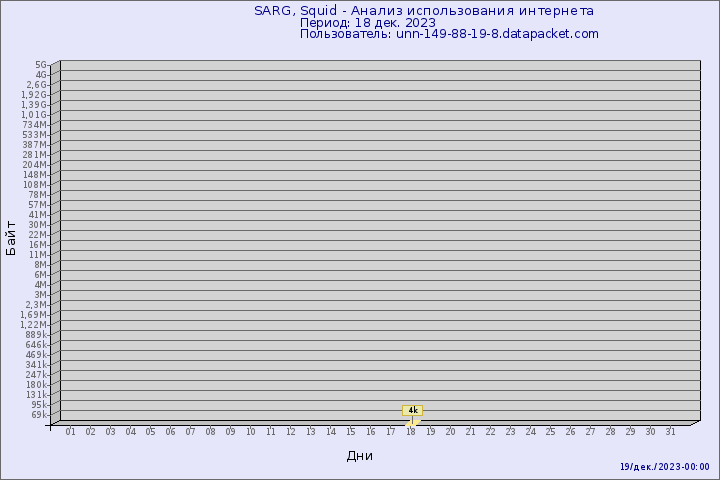This screenshot has width=720, height=480.
Task: Click y-axis label 341k
Action: pyautogui.click(x=36, y=365)
